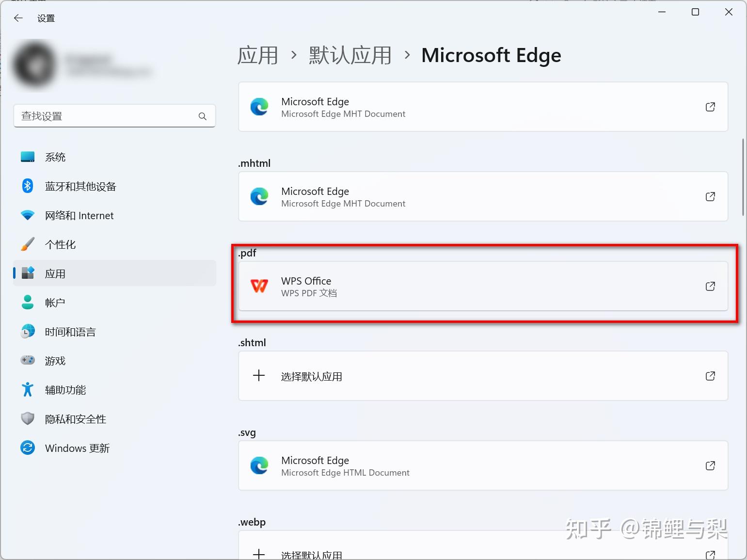Click Microsoft Edge HTML Document subtitle

(345, 473)
